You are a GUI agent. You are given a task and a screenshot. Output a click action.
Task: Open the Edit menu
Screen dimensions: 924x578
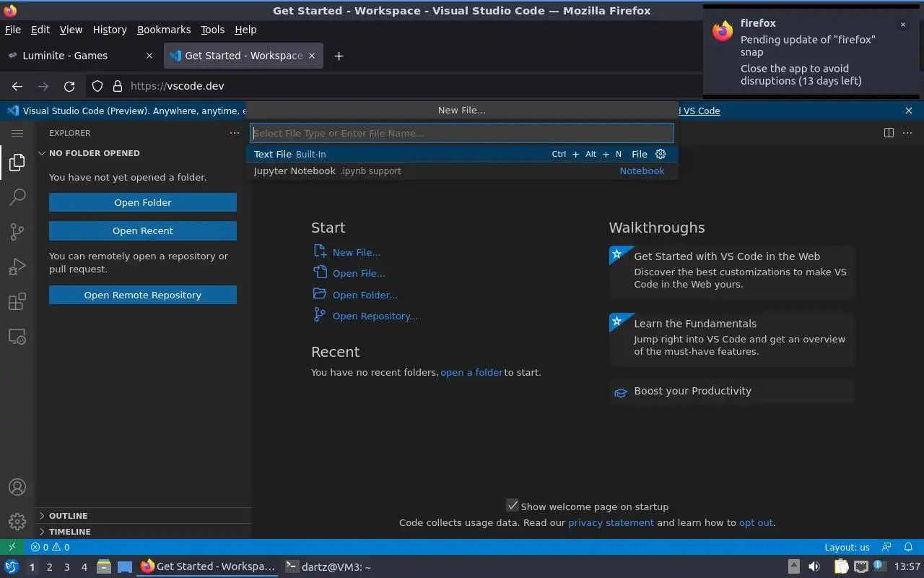pyautogui.click(x=40, y=30)
